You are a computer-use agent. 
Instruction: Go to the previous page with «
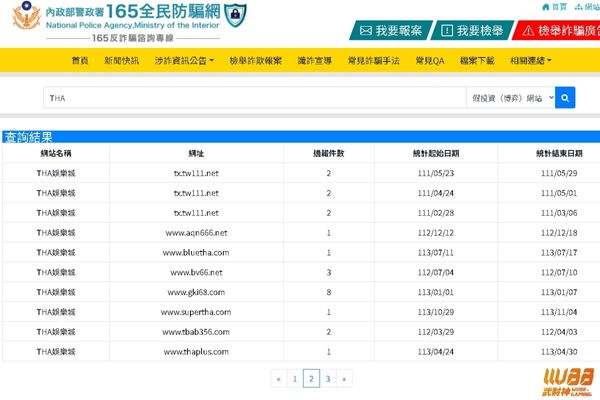(279, 379)
